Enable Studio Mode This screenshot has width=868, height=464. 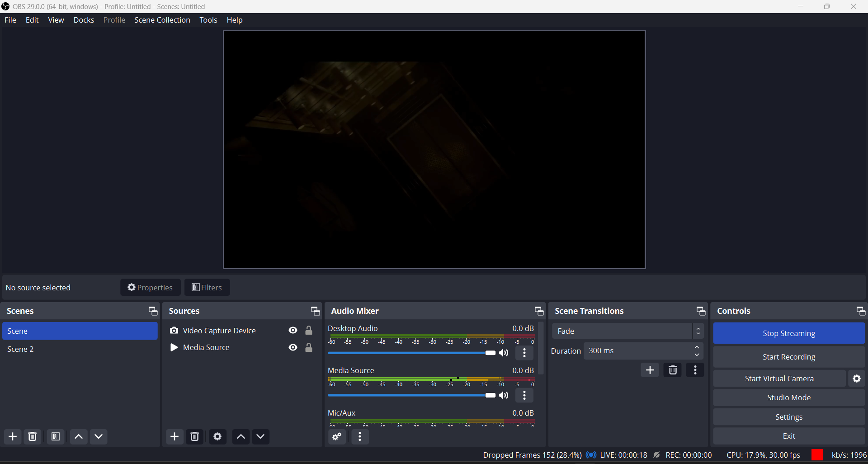pos(789,398)
